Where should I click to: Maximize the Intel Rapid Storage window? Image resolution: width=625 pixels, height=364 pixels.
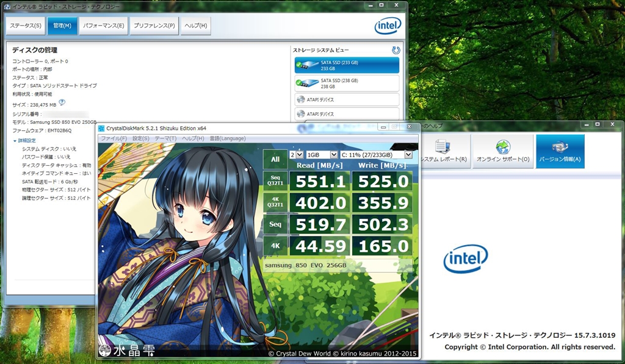(x=381, y=5)
